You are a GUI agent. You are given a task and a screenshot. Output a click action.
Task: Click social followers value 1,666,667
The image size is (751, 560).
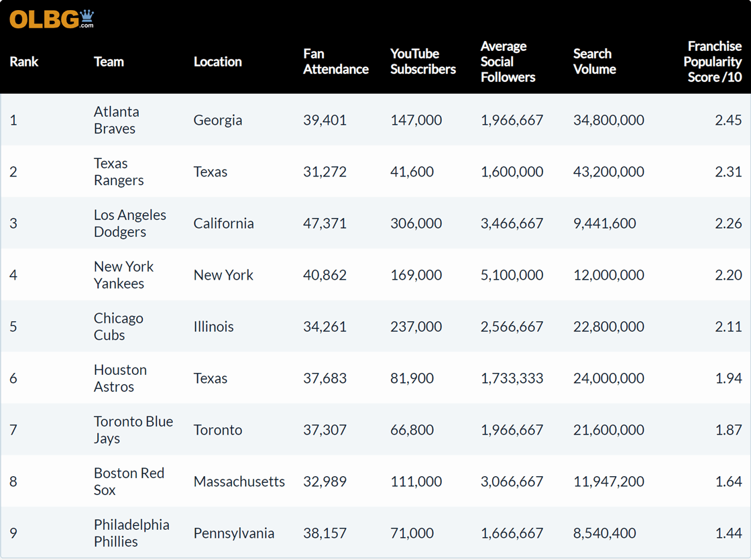[512, 533]
